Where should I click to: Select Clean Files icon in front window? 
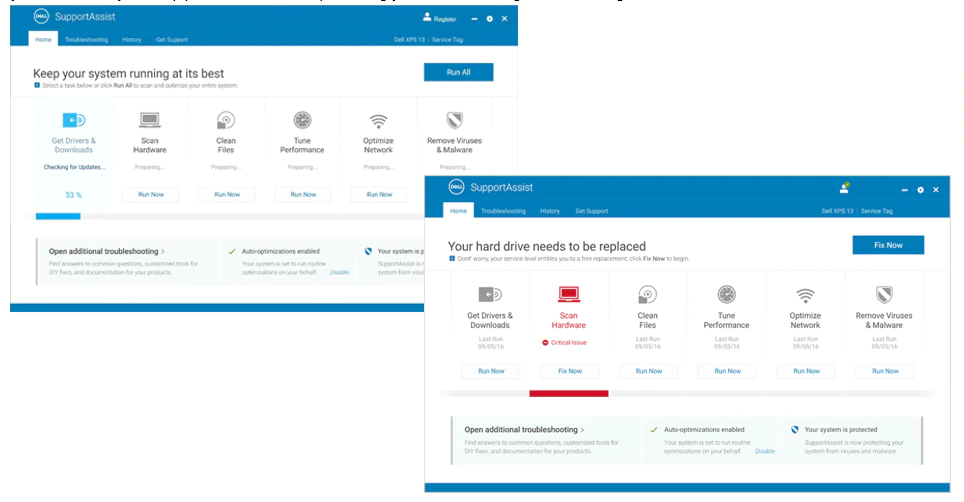pyautogui.click(x=647, y=295)
